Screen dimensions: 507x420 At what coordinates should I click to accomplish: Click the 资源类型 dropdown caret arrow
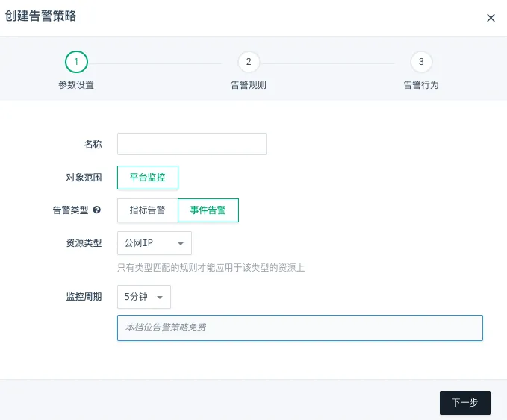(180, 243)
